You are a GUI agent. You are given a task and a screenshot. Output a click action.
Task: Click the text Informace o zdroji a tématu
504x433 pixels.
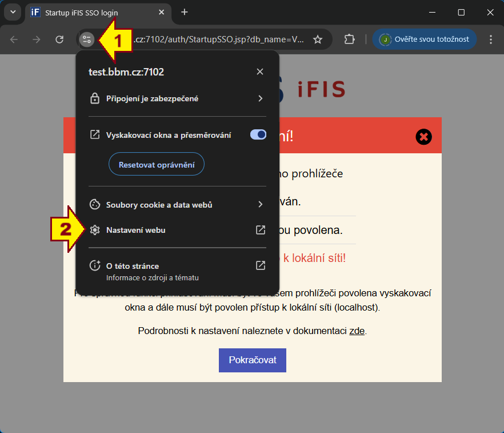click(153, 277)
